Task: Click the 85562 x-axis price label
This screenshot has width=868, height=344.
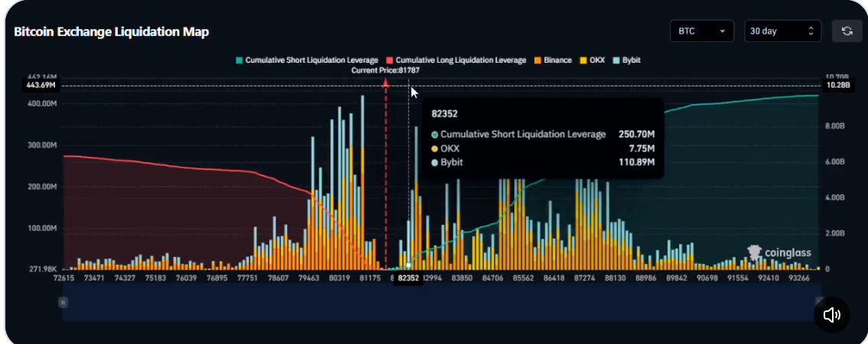Action: pos(523,278)
